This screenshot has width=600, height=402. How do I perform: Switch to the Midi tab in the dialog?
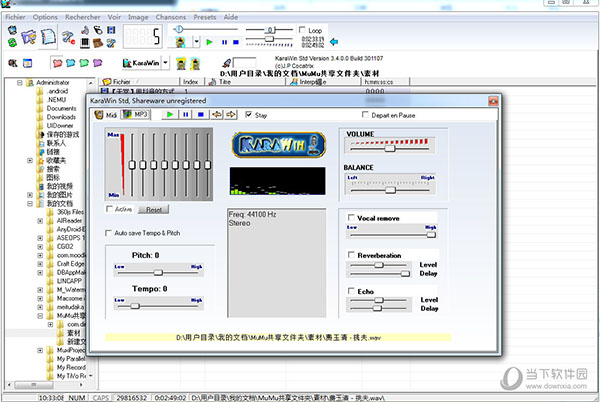[106, 115]
